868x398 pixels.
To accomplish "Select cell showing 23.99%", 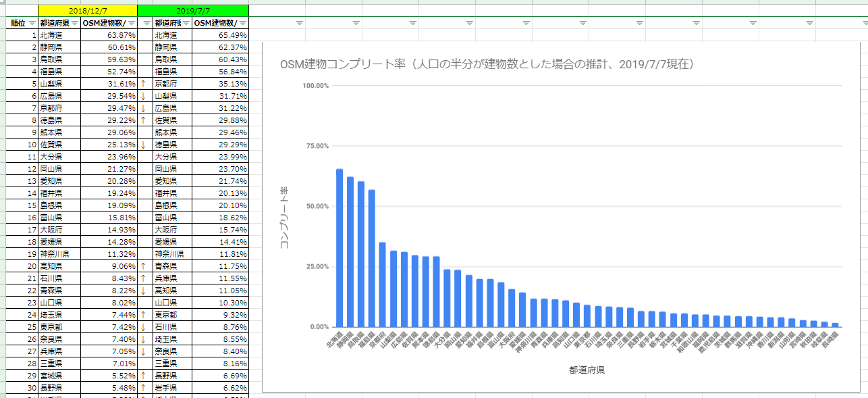I will (x=220, y=157).
